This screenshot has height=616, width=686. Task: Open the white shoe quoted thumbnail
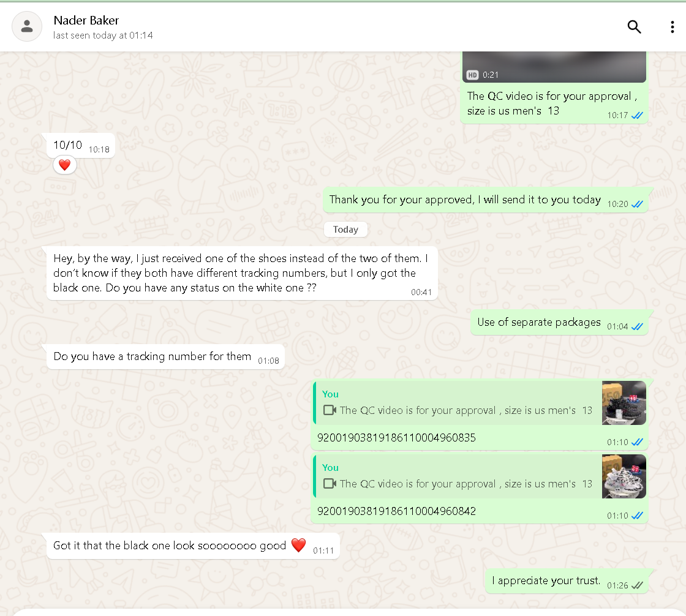click(624, 476)
